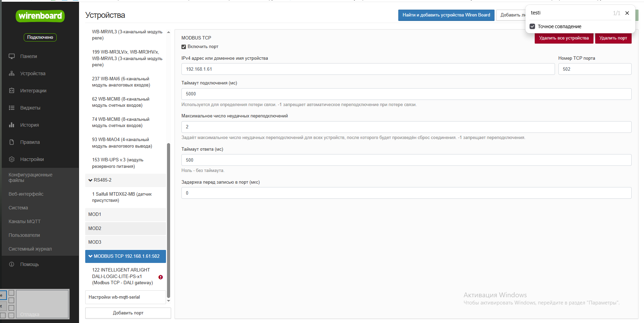This screenshot has height=323, width=644.
Task: Click the История bar chart icon
Action: point(12,125)
